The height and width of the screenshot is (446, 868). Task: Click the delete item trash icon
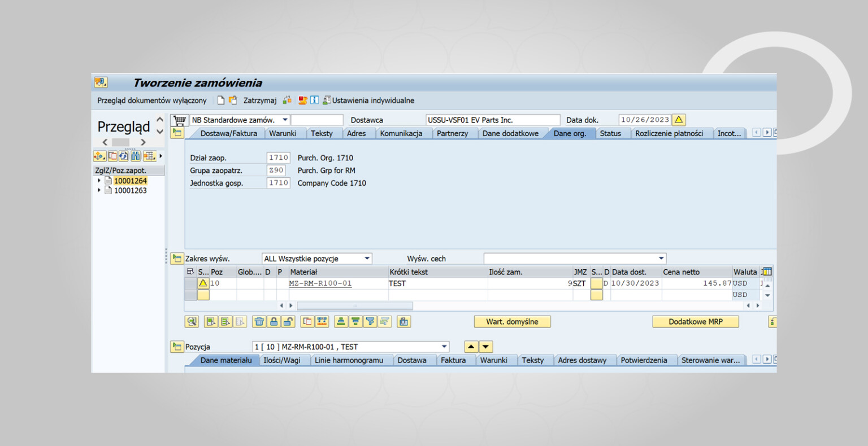coord(259,322)
